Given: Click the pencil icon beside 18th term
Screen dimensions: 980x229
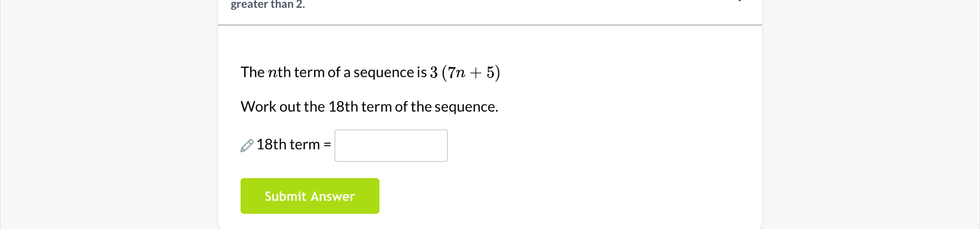Looking at the screenshot, I should tap(247, 145).
